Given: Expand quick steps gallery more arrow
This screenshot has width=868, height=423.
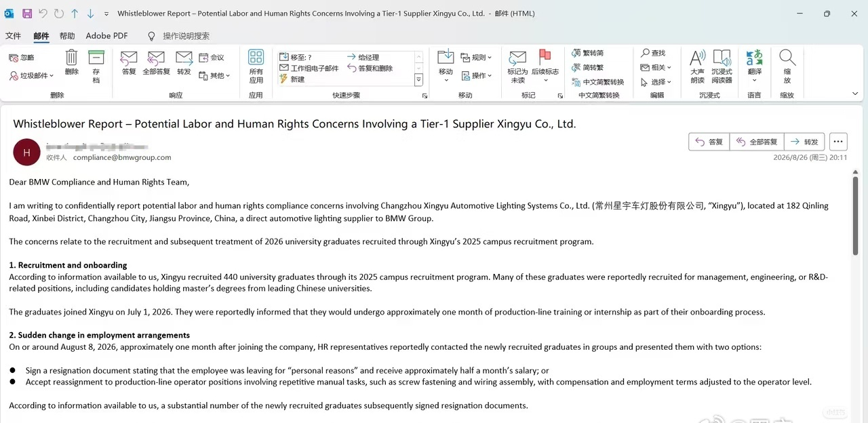Looking at the screenshot, I should tap(418, 79).
